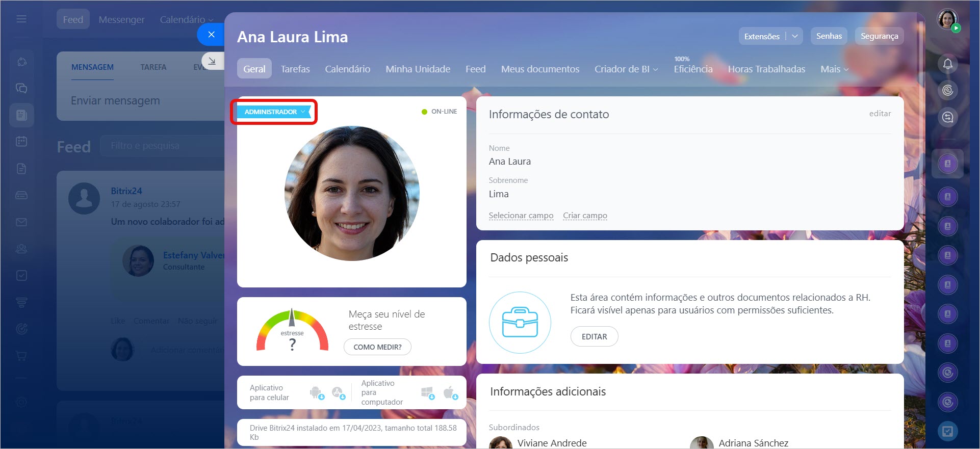Viewport: 980px width, 449px height.
Task: Open the settings gear icon in left sidebar
Action: 21,402
